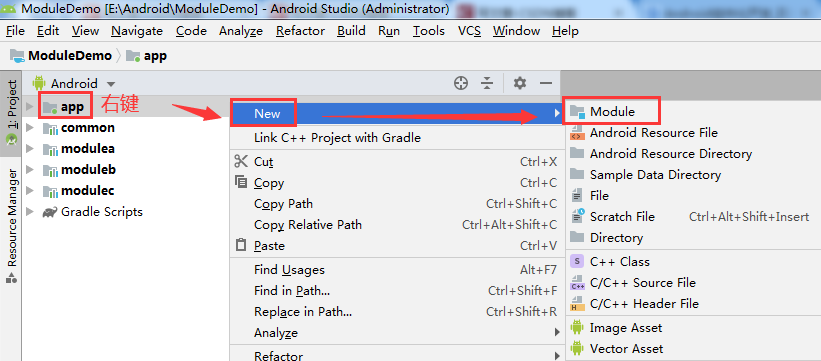
Task: Select the modulea module in tree
Action: [x=87, y=149]
